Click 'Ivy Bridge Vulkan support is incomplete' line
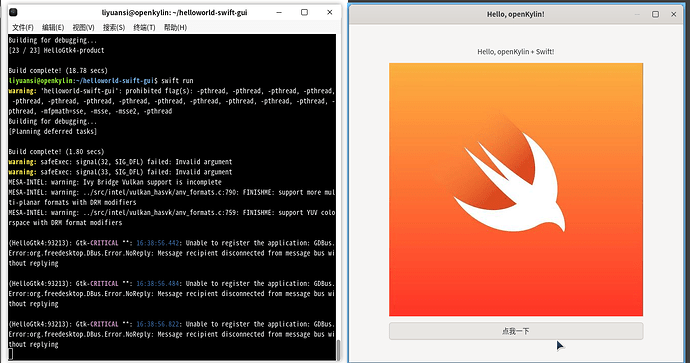The height and width of the screenshot is (363, 690). point(115,182)
